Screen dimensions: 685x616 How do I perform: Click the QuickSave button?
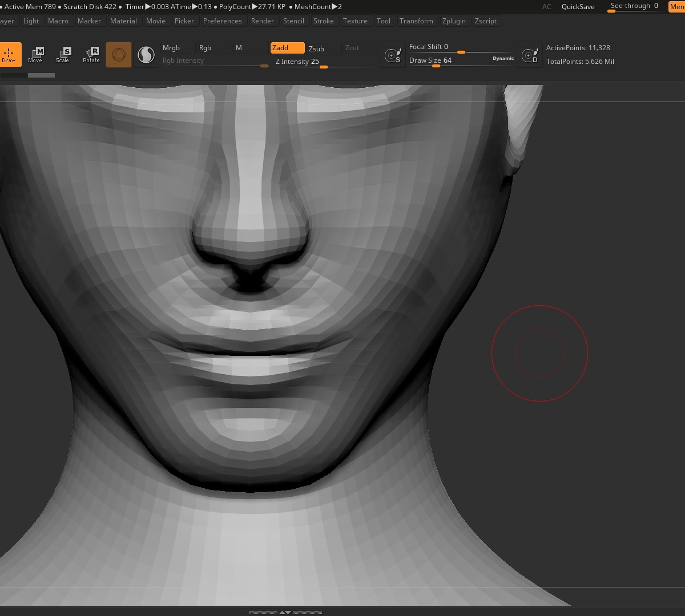578,7
